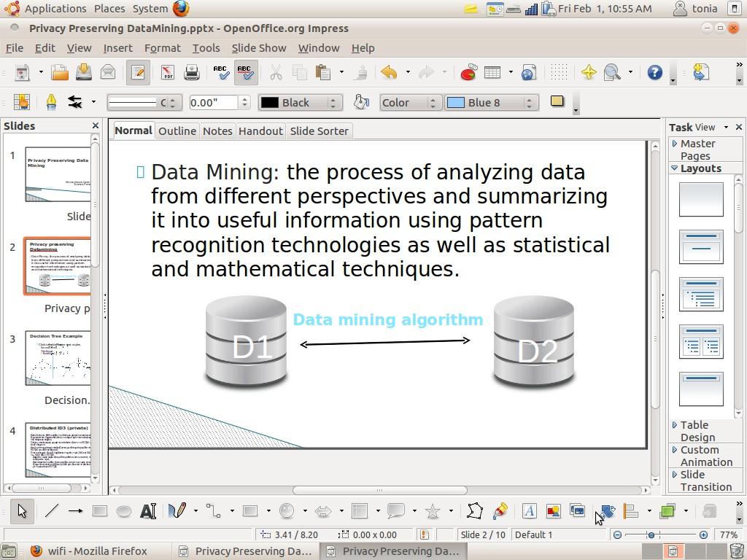The height and width of the screenshot is (560, 747).
Task: Close the Slides panel
Action: 96,125
